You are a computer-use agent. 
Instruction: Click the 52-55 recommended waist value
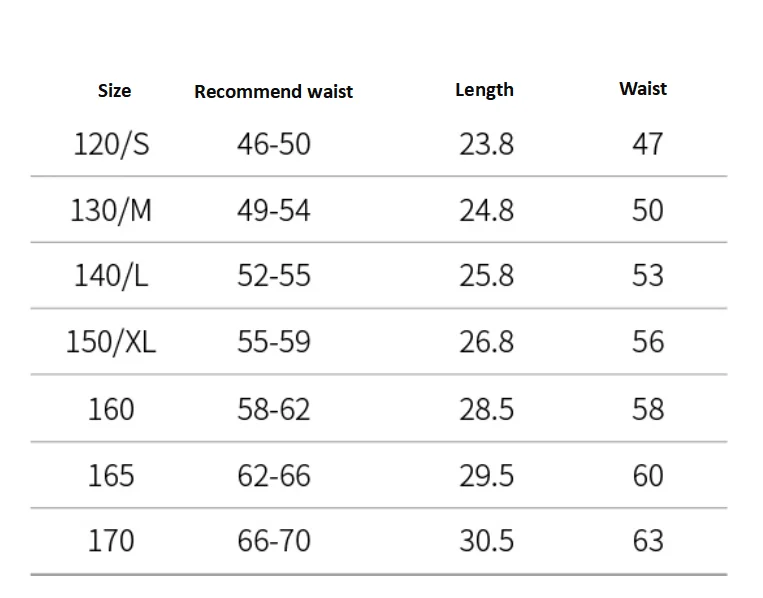tap(273, 275)
